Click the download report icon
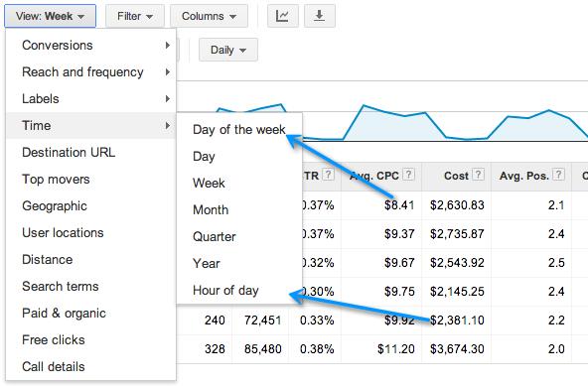 pos(319,16)
